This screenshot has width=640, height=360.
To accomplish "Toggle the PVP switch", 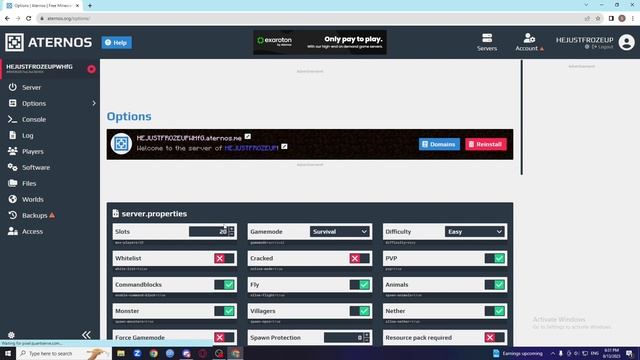I will pyautogui.click(x=495, y=258).
